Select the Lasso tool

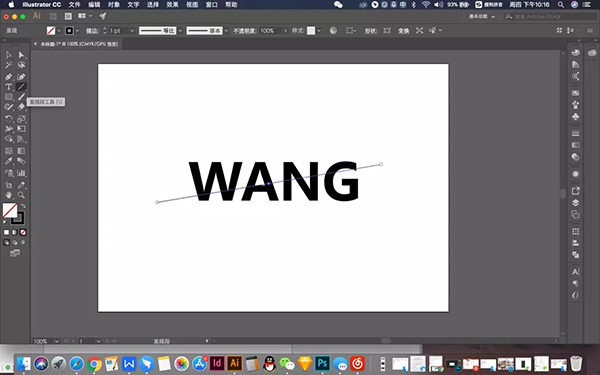tap(21, 65)
